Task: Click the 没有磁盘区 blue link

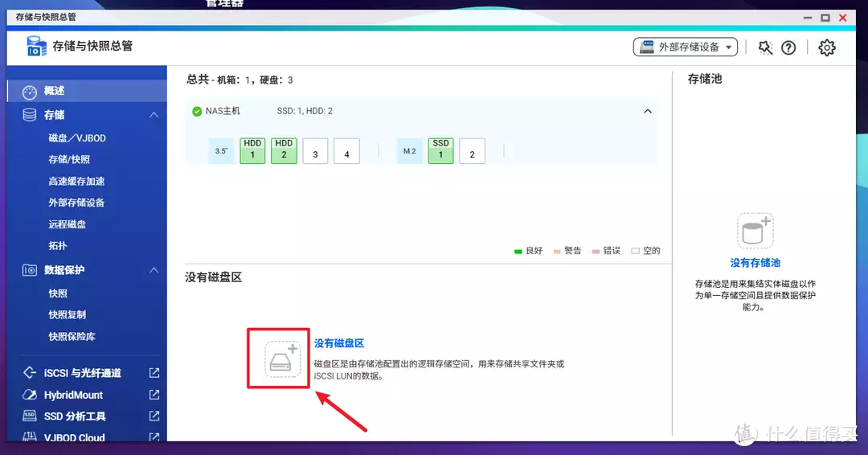Action: (x=339, y=343)
